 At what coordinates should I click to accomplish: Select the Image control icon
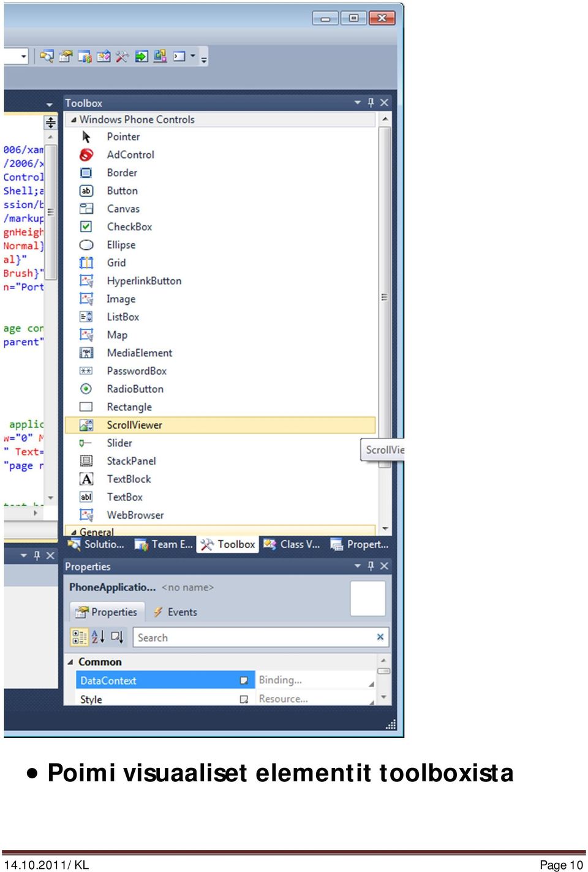pos(86,299)
